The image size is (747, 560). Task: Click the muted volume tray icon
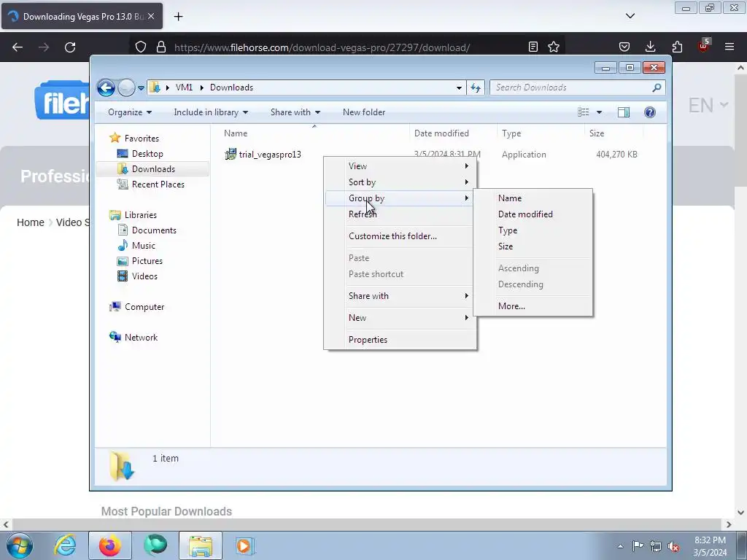coord(673,546)
